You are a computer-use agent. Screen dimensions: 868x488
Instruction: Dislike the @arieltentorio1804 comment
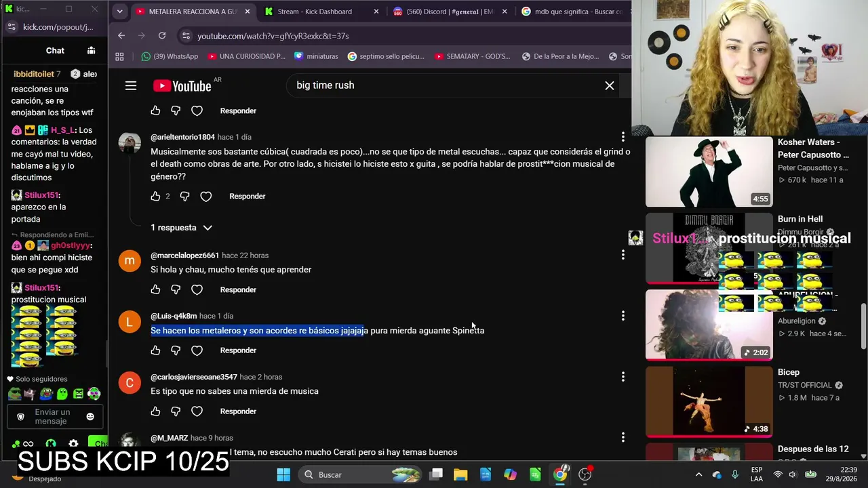point(184,196)
